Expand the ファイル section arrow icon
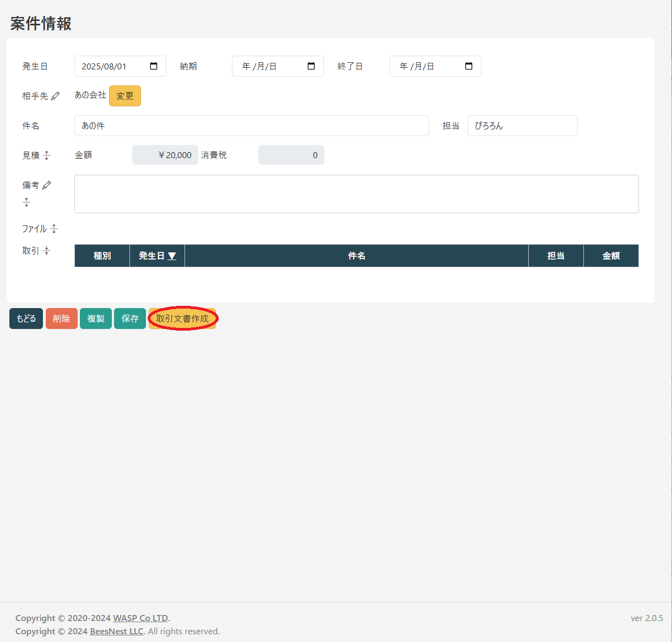The height and width of the screenshot is (642, 672). pyautogui.click(x=54, y=229)
